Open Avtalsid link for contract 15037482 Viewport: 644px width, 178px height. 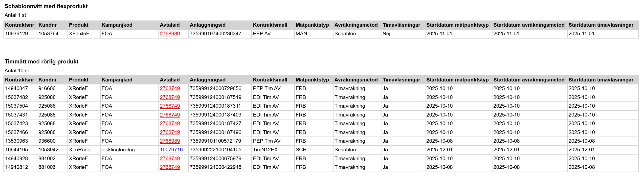pyautogui.click(x=170, y=97)
